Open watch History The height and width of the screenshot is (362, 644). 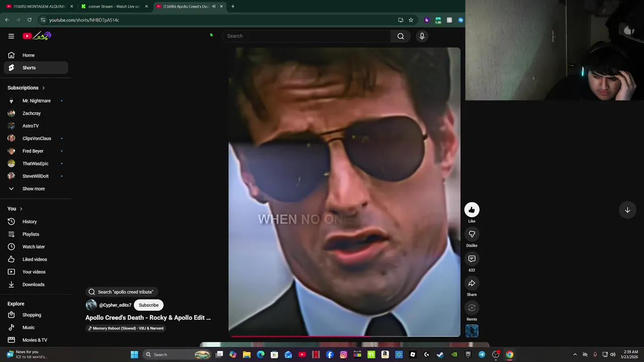tap(36, 222)
